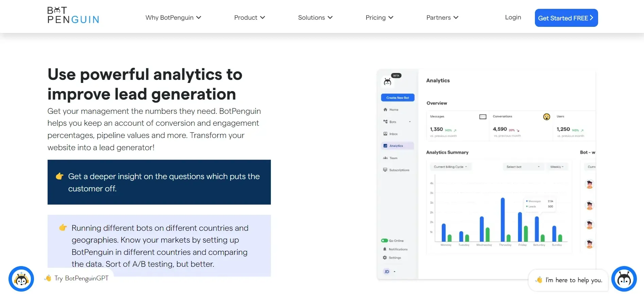Click the pointing hand icon beside "Running different bots"
Screen dimensions: 644x296
coord(63,228)
